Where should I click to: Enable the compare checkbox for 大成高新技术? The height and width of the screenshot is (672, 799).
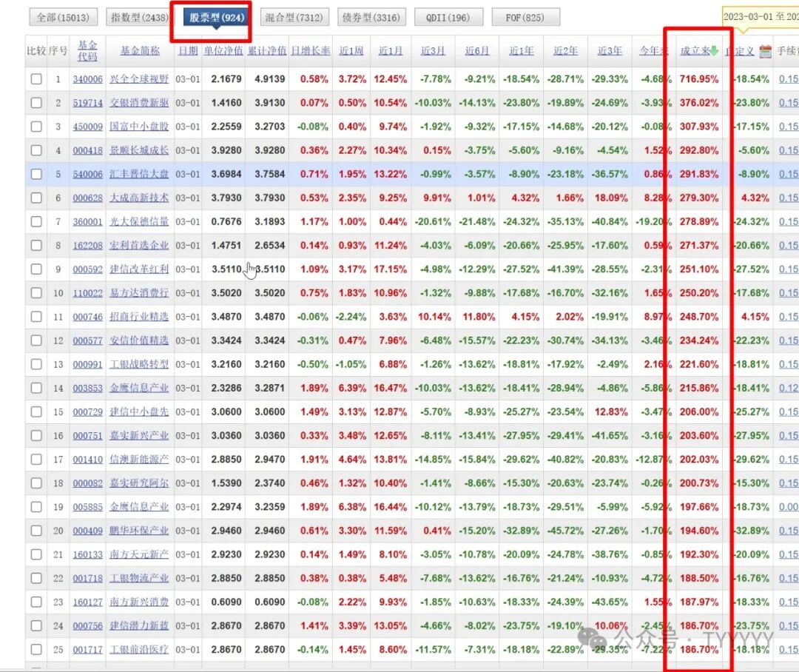(x=36, y=198)
